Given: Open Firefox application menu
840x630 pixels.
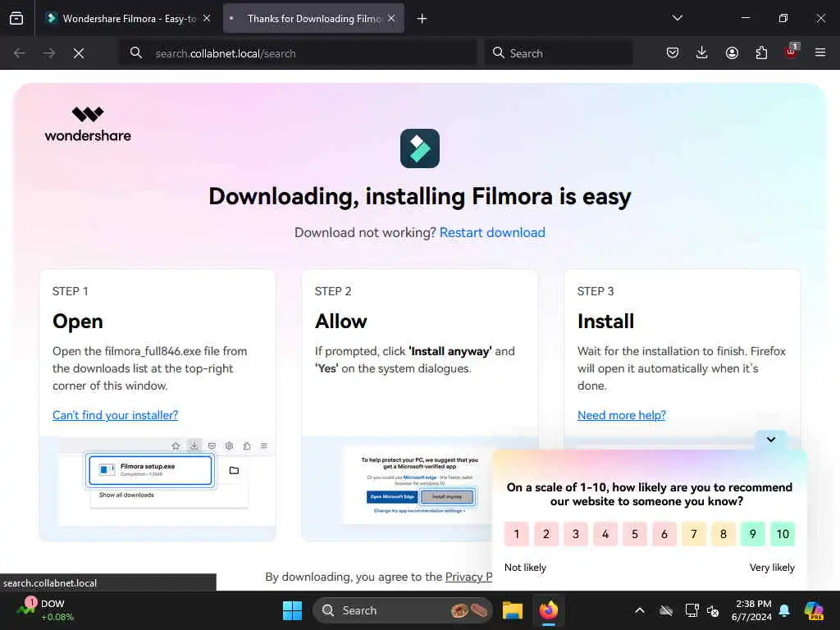Looking at the screenshot, I should coord(820,52).
